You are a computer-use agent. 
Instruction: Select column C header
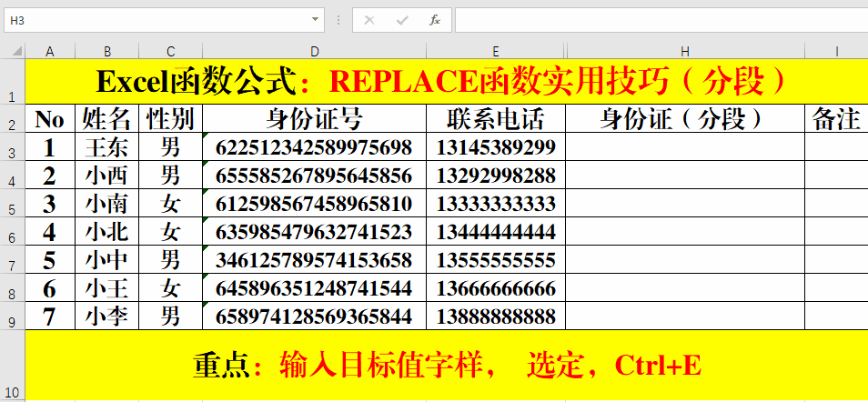click(x=170, y=52)
